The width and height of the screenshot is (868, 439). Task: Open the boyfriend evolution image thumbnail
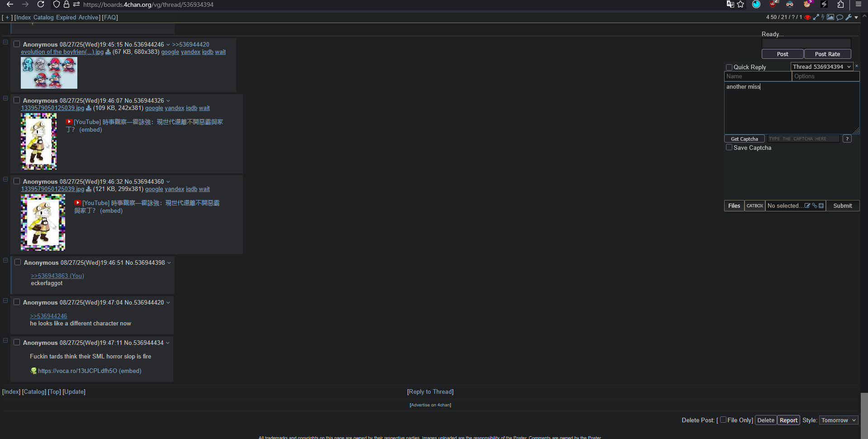49,73
